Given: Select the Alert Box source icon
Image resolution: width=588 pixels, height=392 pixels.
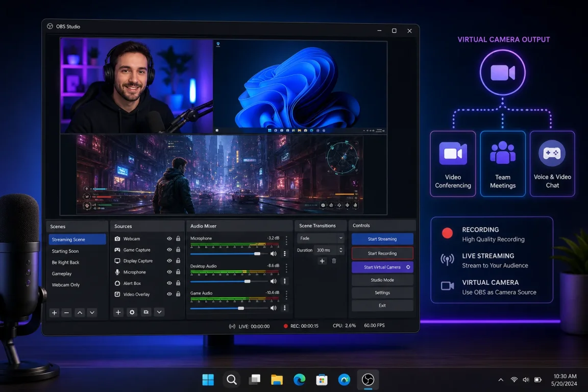Looking at the screenshot, I should [x=117, y=283].
